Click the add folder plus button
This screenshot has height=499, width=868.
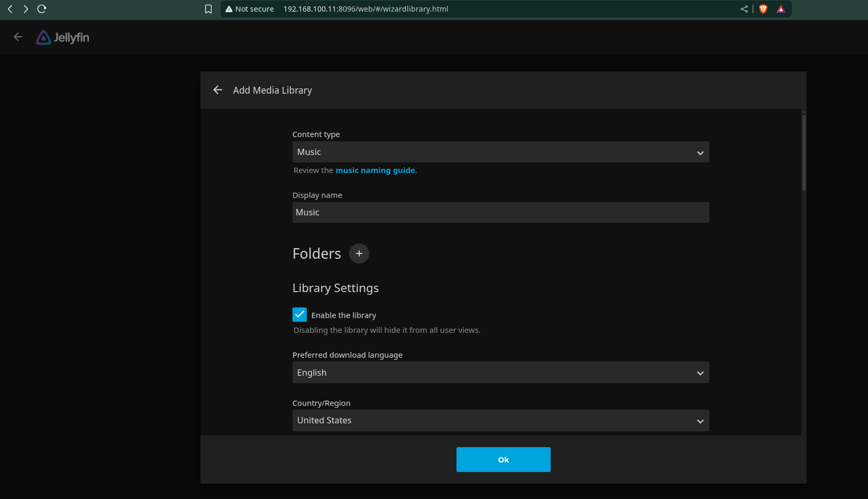pos(359,253)
